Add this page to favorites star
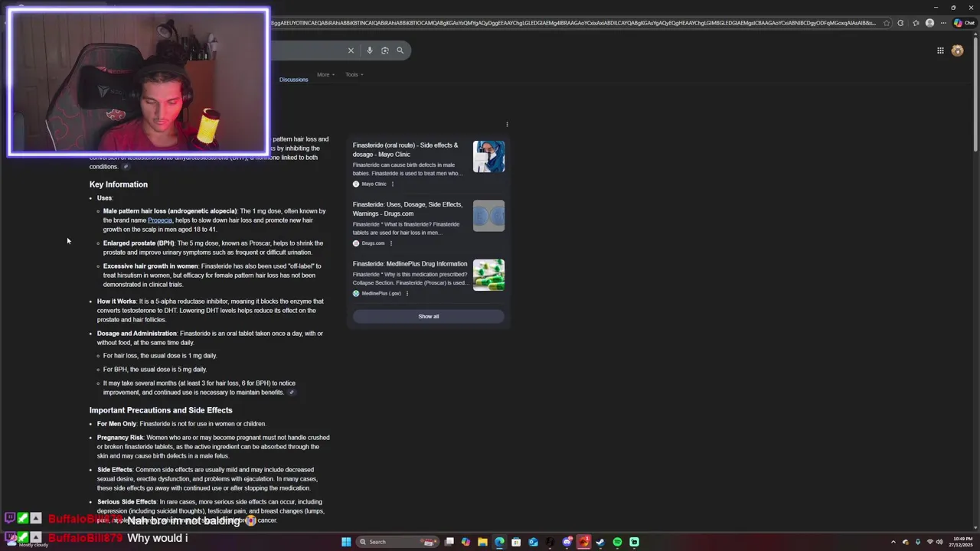Screen dimensions: 980x551 click(887, 23)
